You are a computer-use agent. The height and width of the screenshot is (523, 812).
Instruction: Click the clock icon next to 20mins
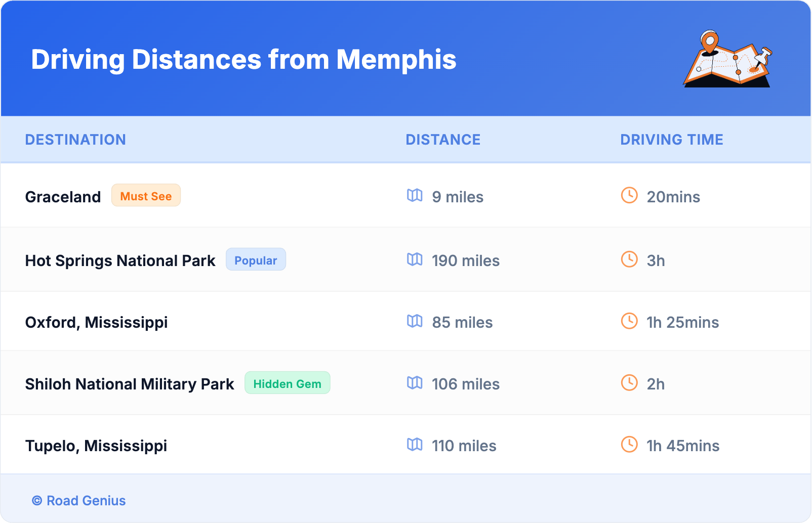pyautogui.click(x=629, y=195)
